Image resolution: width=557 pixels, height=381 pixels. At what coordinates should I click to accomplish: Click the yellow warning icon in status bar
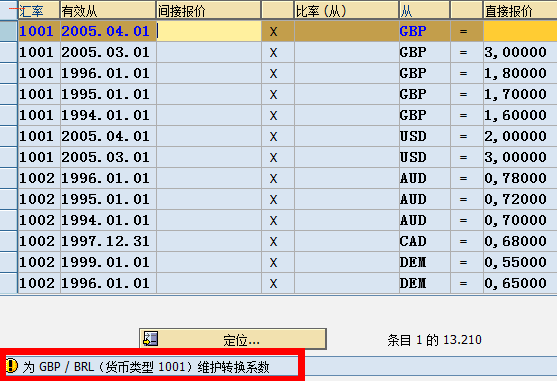coord(11,366)
